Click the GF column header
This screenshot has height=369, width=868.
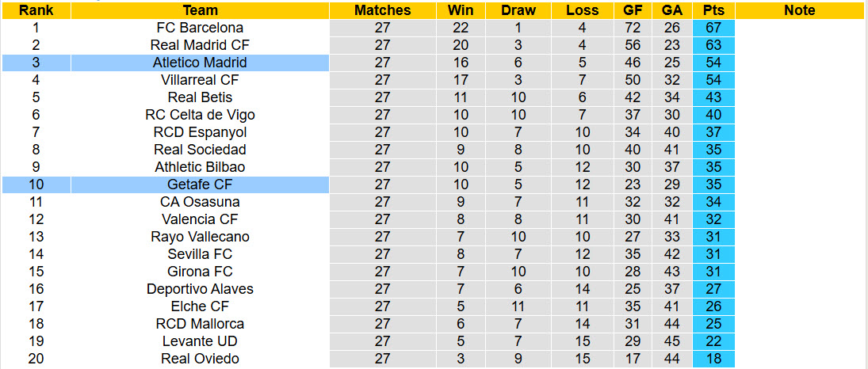point(633,10)
